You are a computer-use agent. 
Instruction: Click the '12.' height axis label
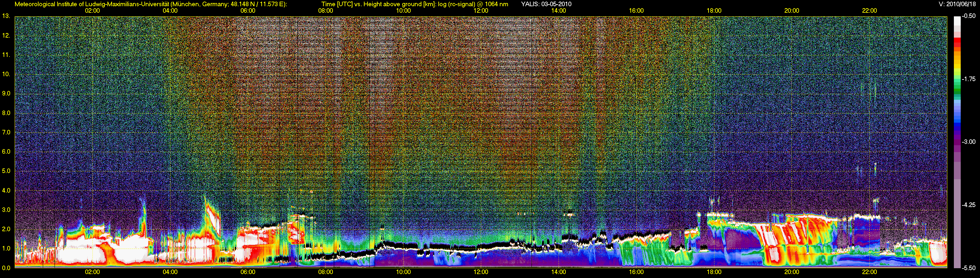point(6,35)
